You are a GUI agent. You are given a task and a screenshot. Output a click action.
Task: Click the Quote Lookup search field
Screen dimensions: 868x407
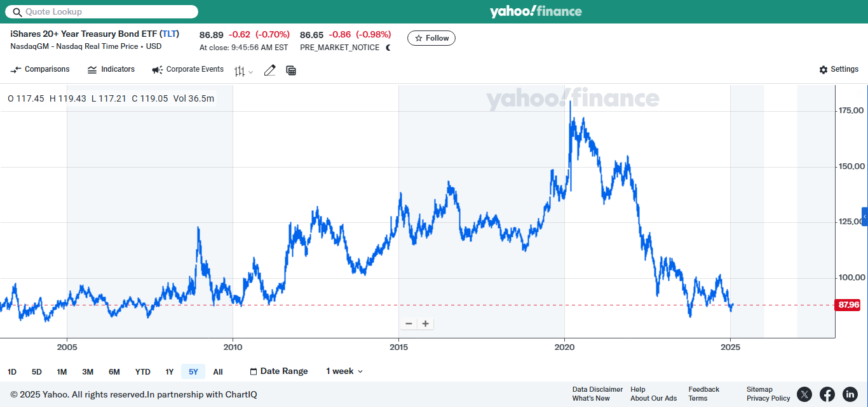point(102,11)
